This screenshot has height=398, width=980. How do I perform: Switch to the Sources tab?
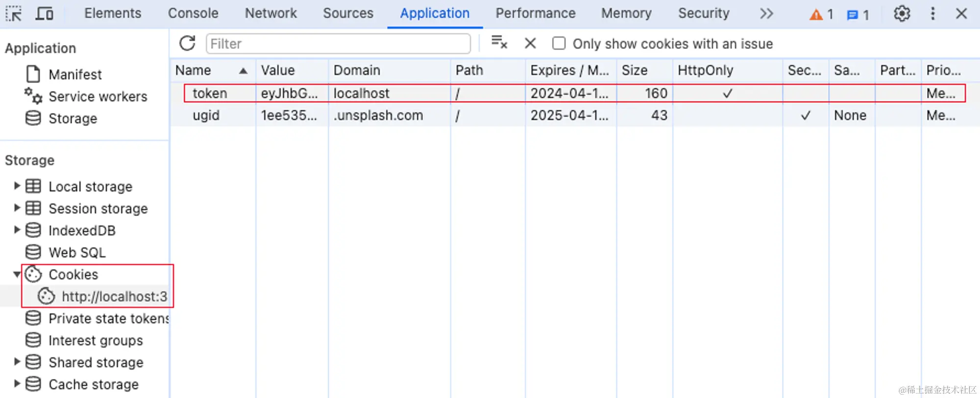tap(348, 13)
